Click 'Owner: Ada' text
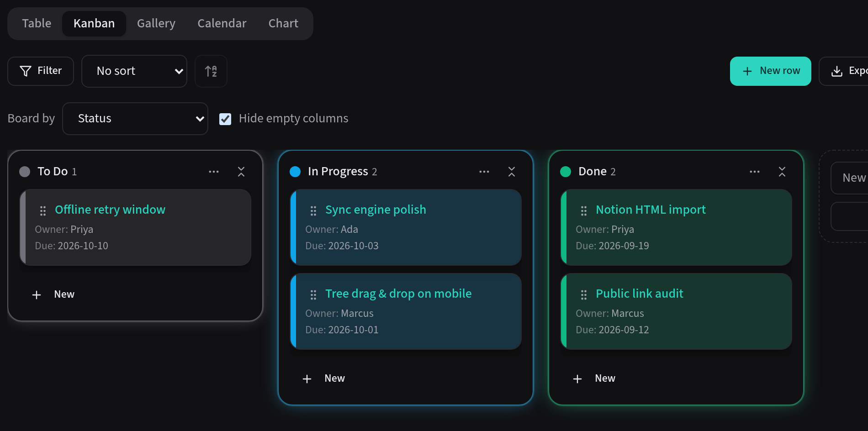The width and height of the screenshot is (868, 431). [332, 229]
